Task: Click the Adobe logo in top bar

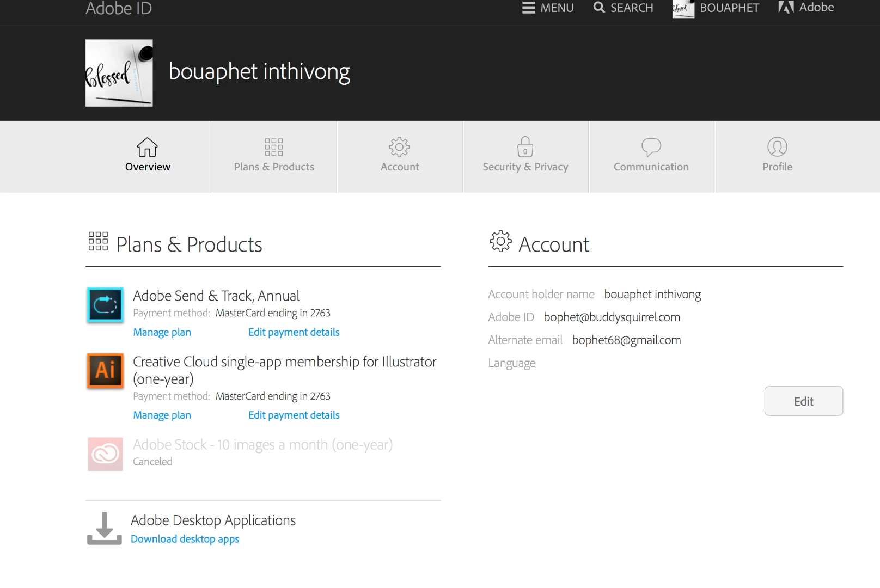Action: pyautogui.click(x=786, y=8)
